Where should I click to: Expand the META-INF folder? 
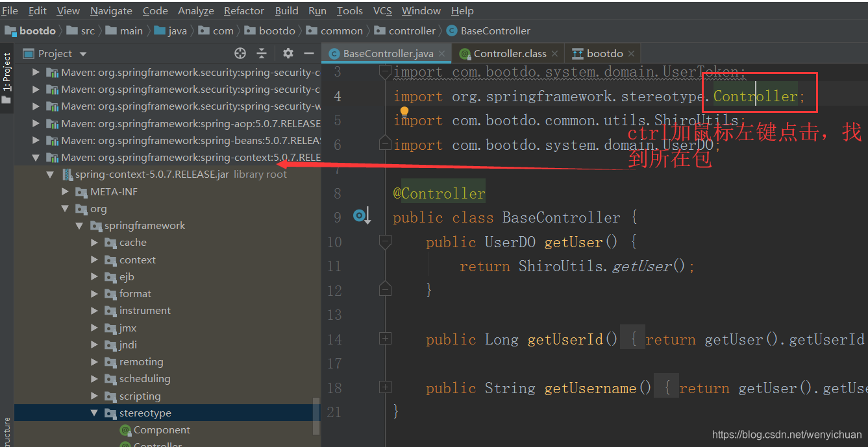[65, 191]
